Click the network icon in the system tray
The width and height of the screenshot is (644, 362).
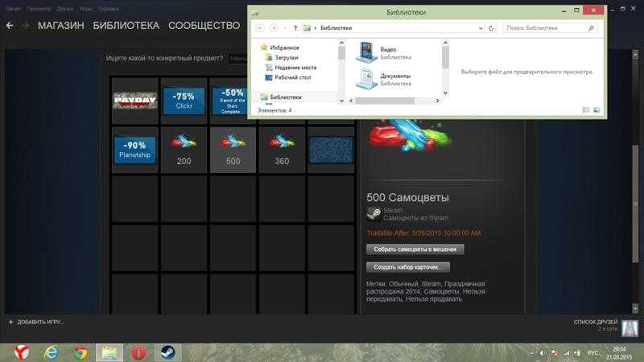567,353
